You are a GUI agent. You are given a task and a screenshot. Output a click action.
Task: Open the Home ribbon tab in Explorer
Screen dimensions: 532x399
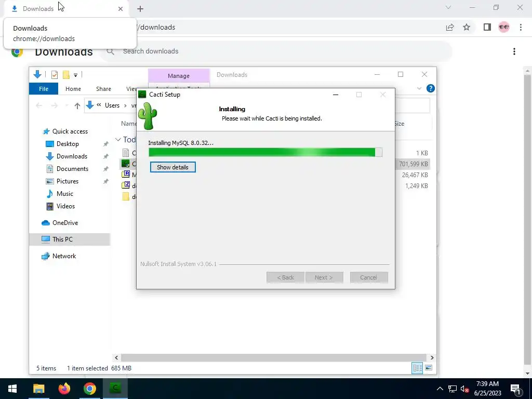[x=73, y=89]
